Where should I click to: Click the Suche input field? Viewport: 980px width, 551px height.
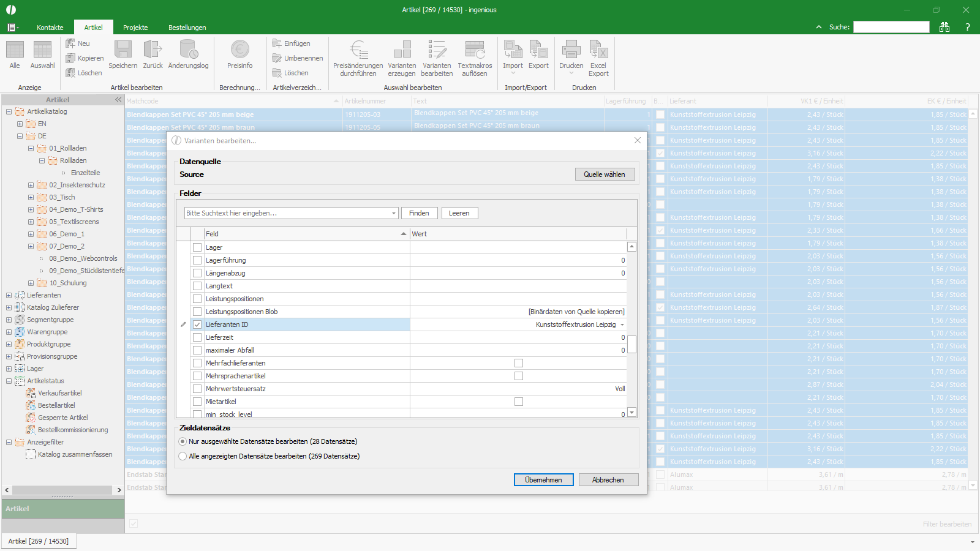click(891, 27)
